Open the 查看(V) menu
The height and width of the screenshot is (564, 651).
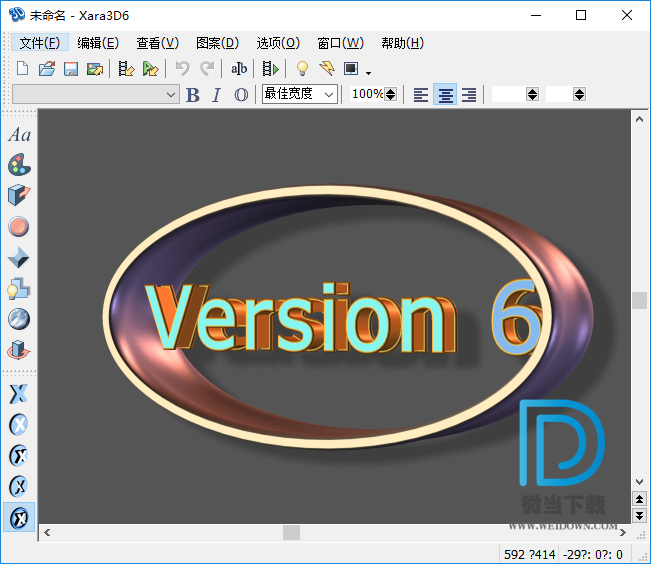pos(157,43)
